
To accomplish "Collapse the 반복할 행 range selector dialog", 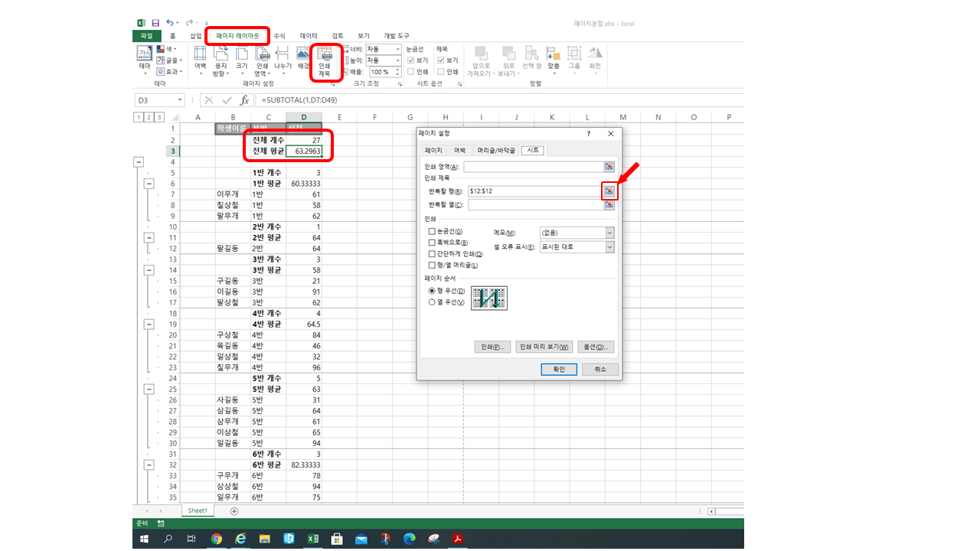I will (609, 191).
